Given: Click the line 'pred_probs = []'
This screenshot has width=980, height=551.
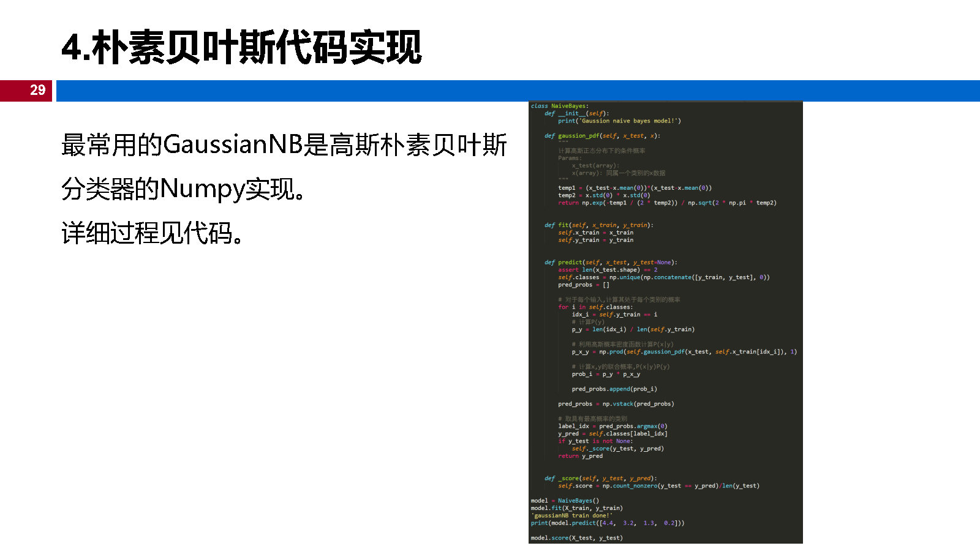Looking at the screenshot, I should pyautogui.click(x=584, y=285).
